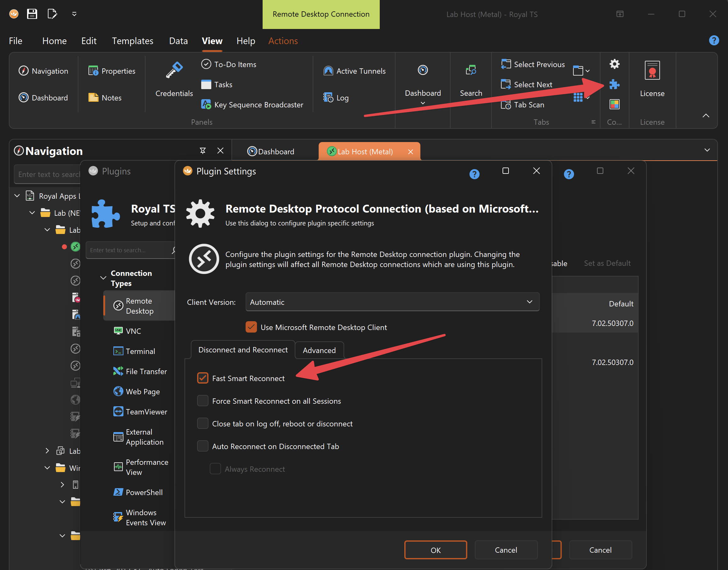Collapse the Connection Types tree group
Screen dimensions: 728x570
tap(103, 278)
